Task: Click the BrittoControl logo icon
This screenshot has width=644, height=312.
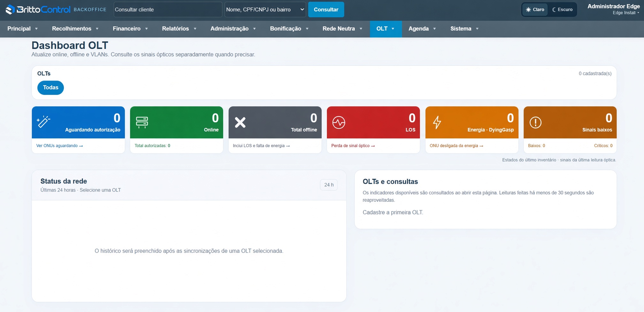Action: (x=10, y=10)
